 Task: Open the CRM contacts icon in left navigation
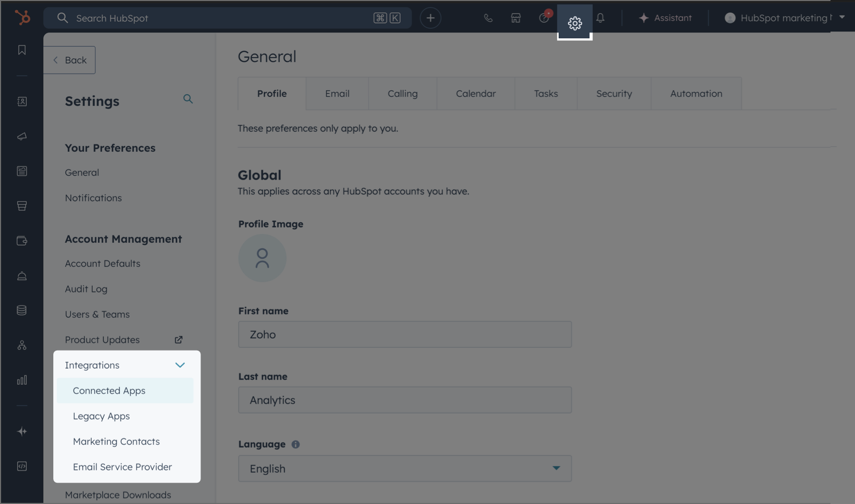22,101
